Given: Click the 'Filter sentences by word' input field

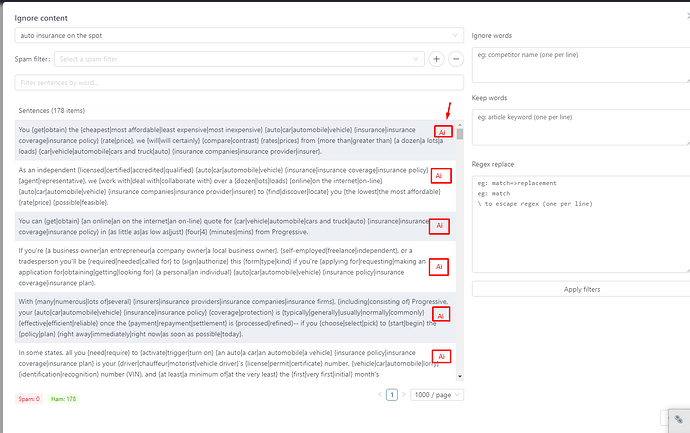Looking at the screenshot, I should tap(239, 81).
